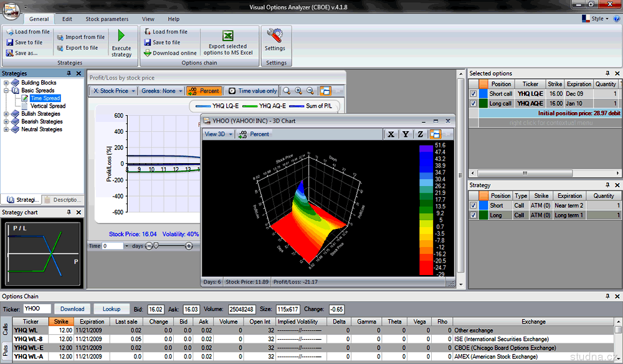
Task: Open Settings tools icon in ribbon
Action: tap(275, 35)
